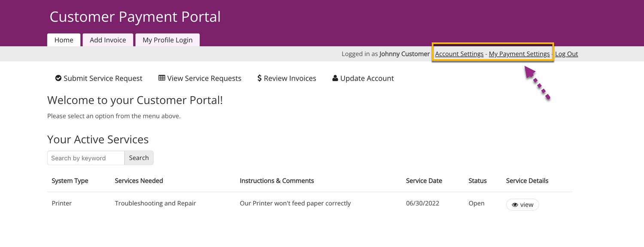Click the Customer Payment Portal title

(x=135, y=17)
